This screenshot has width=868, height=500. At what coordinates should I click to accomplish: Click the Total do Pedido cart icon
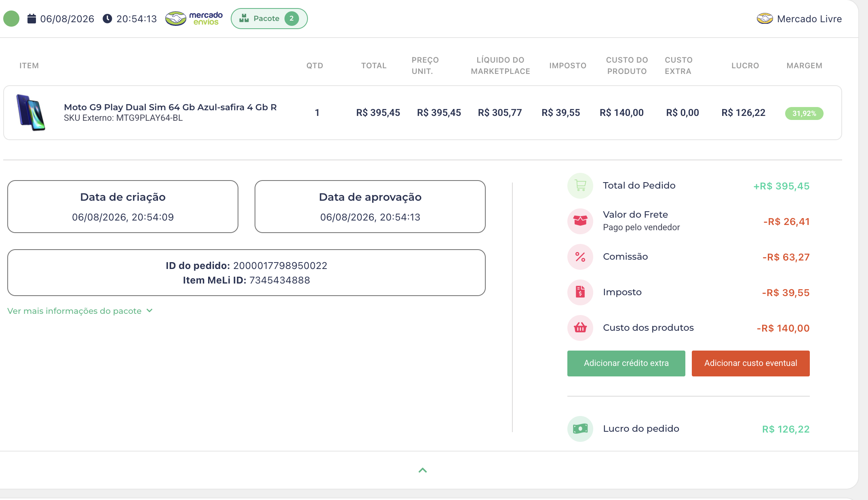click(580, 186)
